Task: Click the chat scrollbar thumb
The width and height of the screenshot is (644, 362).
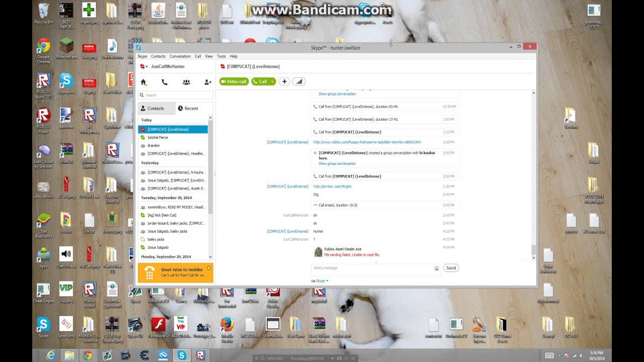Action: point(533,250)
